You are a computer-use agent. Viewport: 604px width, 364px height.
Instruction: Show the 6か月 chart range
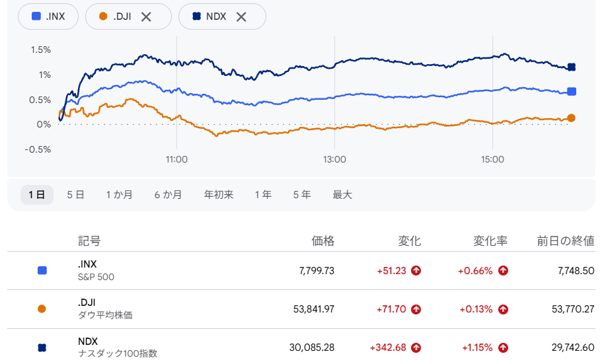click(168, 194)
